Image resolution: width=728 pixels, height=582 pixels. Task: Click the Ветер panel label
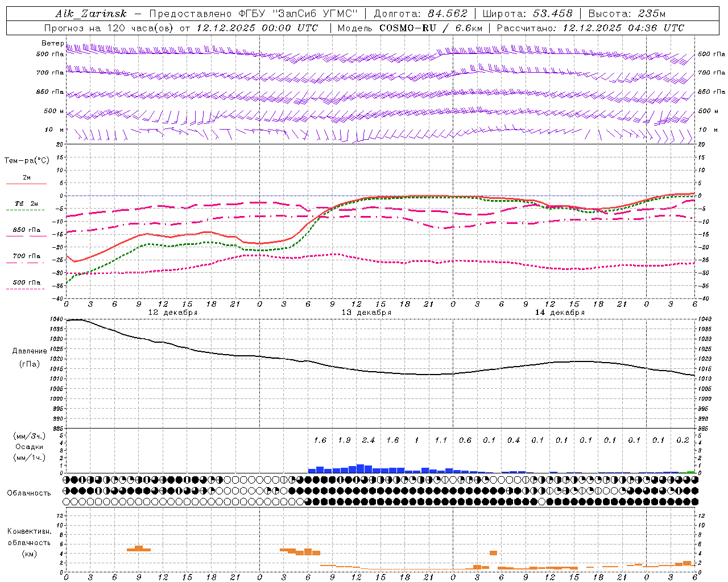coord(52,43)
